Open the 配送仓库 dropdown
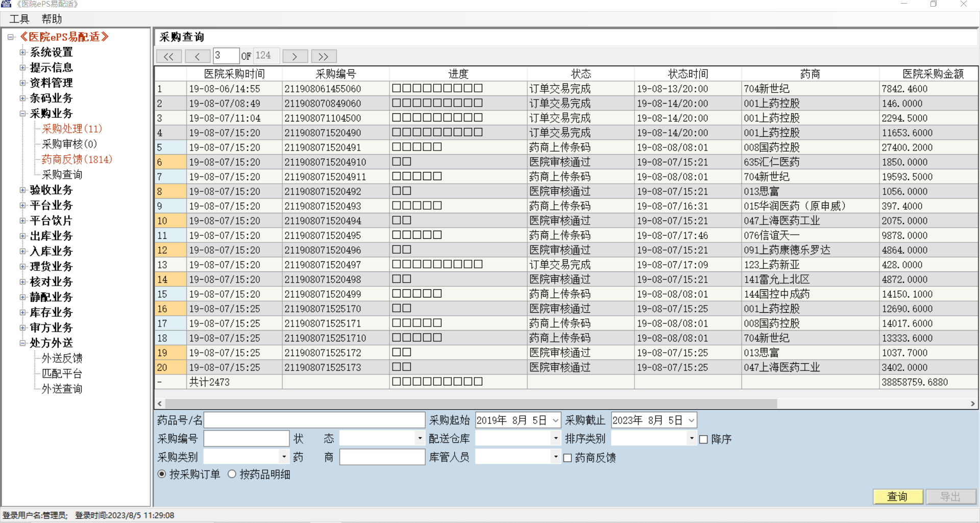Screen dimensions: 980x523 555,438
